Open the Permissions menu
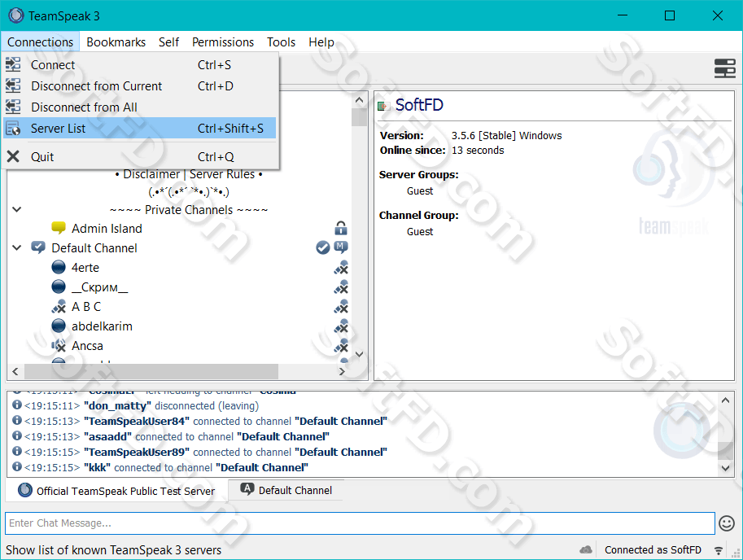Viewport: 743px width, 560px height. pyautogui.click(x=223, y=42)
